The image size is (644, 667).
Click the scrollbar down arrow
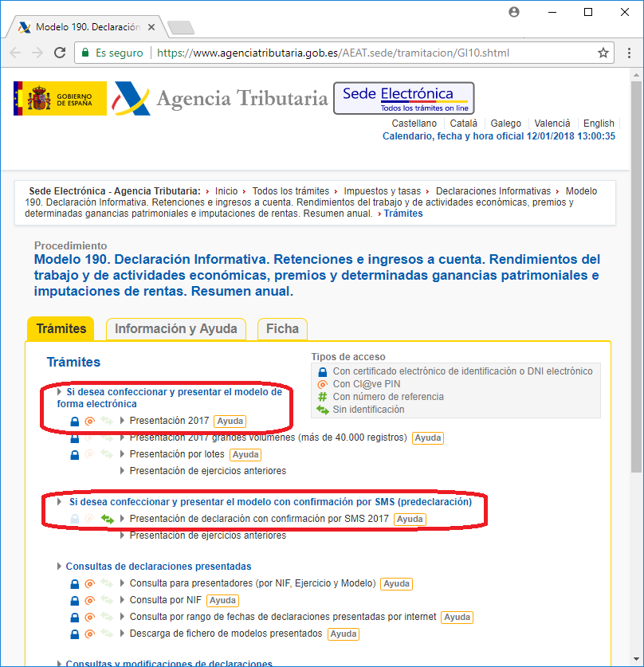636,659
